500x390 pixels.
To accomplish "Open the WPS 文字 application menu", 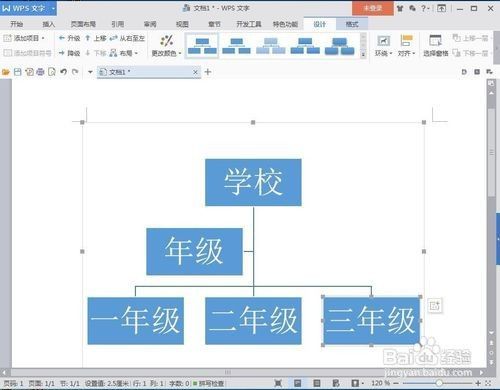I will pos(28,8).
